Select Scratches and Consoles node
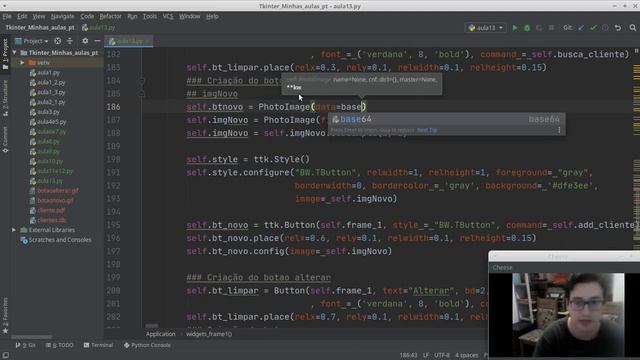The image size is (640, 360). (56, 240)
